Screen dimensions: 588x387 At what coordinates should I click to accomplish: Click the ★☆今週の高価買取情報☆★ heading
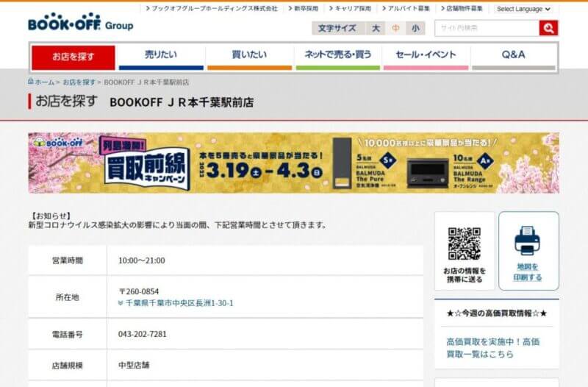tap(497, 313)
